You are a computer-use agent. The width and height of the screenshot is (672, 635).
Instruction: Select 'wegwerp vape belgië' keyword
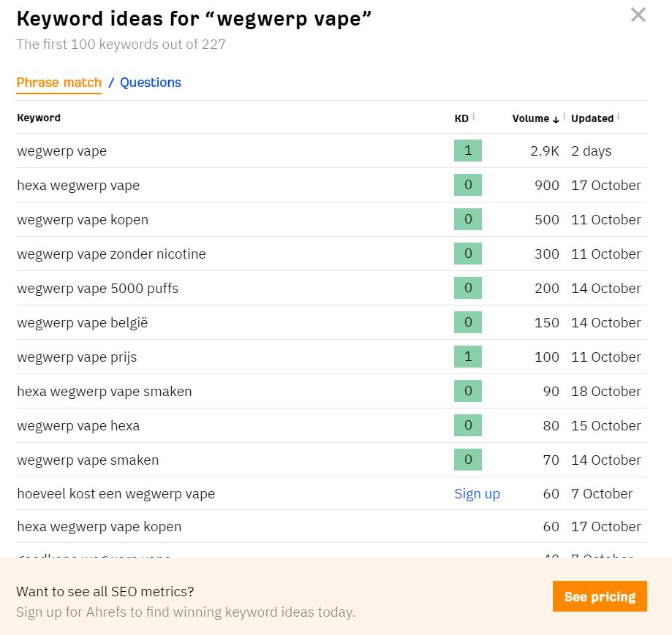point(83,322)
